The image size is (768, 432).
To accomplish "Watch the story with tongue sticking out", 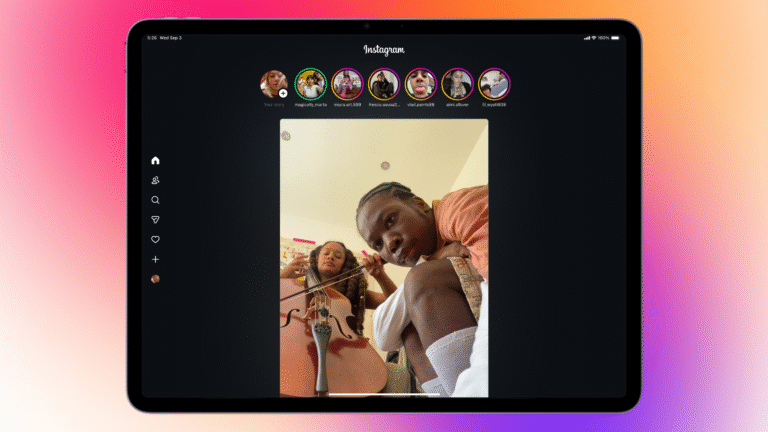I will pos(421,83).
